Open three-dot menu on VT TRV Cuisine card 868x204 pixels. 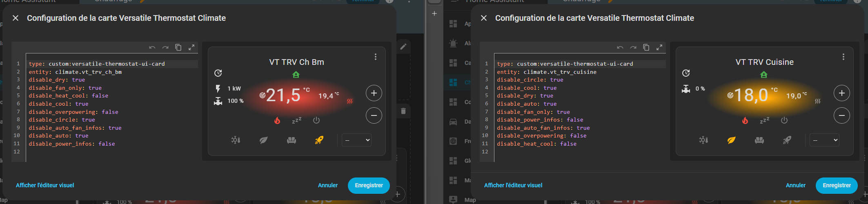(844, 57)
